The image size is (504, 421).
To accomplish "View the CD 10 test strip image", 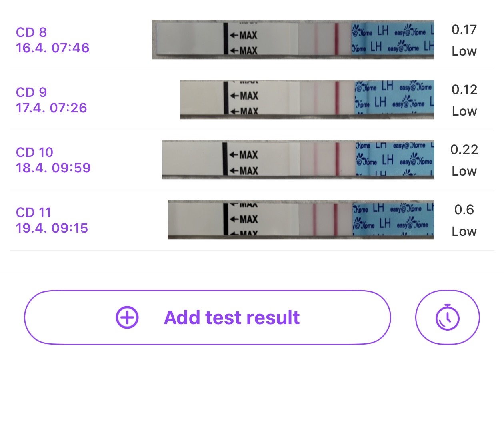I will click(298, 160).
